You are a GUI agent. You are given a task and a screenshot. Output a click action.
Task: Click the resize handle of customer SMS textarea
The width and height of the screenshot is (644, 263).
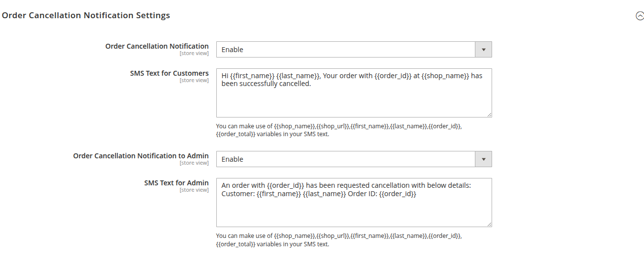coord(489,115)
